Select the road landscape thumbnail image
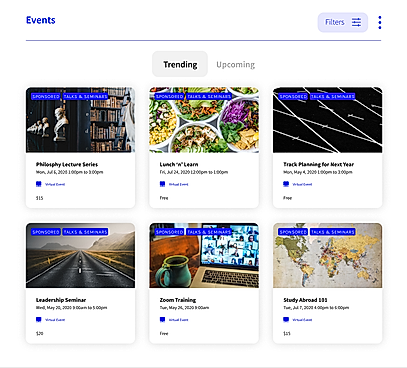 click(x=80, y=255)
